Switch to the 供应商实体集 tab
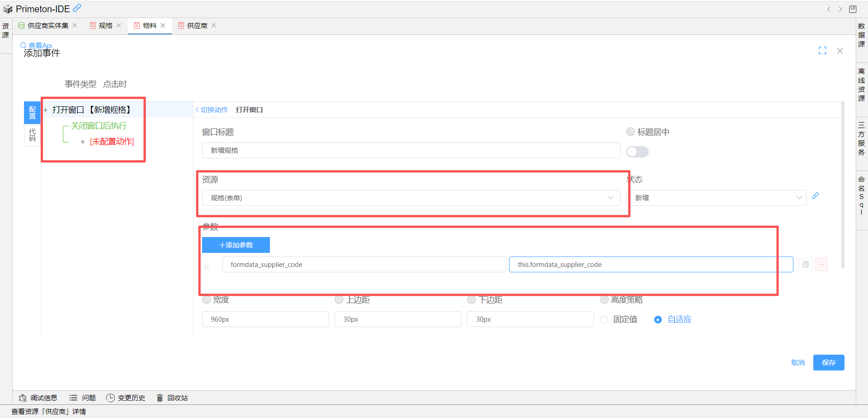Image resolution: width=868 pixels, height=418 pixels. (x=47, y=26)
